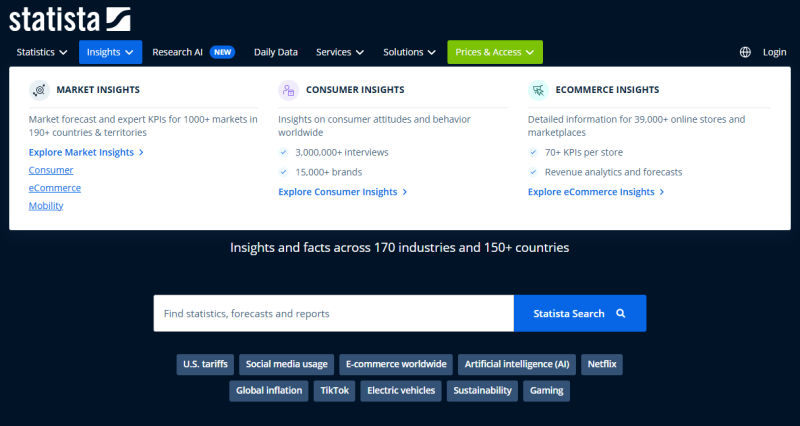This screenshot has height=426, width=800.
Task: Click 'Insights on consumer attitudes' description
Action: click(x=374, y=126)
